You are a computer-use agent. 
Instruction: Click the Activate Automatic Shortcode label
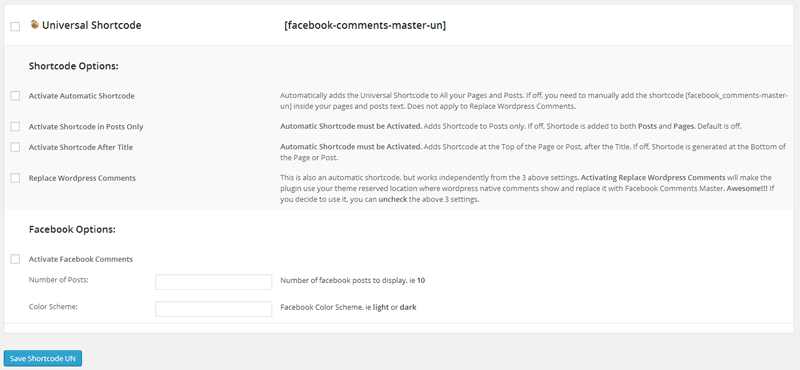click(82, 96)
